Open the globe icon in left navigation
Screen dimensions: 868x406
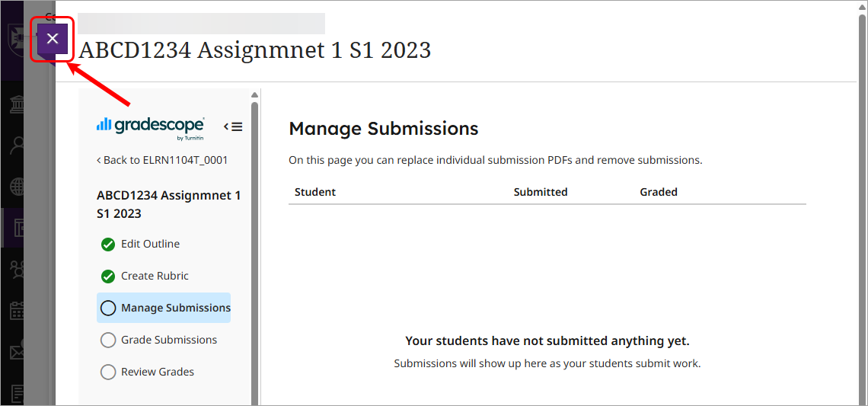pos(17,187)
